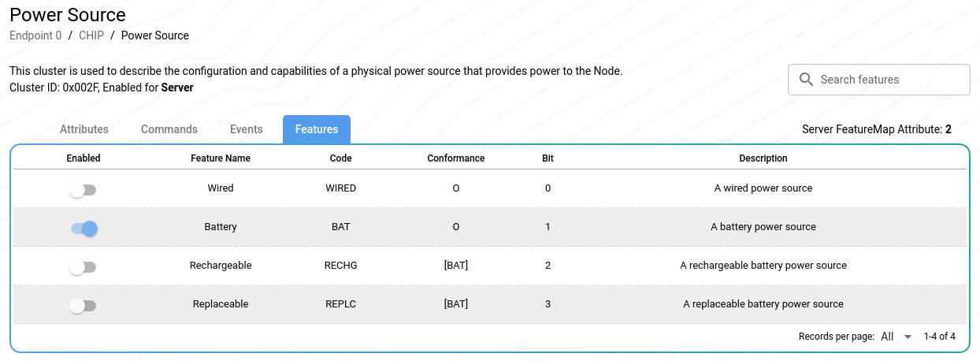Enable the Wired feature toggle
Image resolution: width=980 pixels, height=361 pixels.
click(83, 190)
